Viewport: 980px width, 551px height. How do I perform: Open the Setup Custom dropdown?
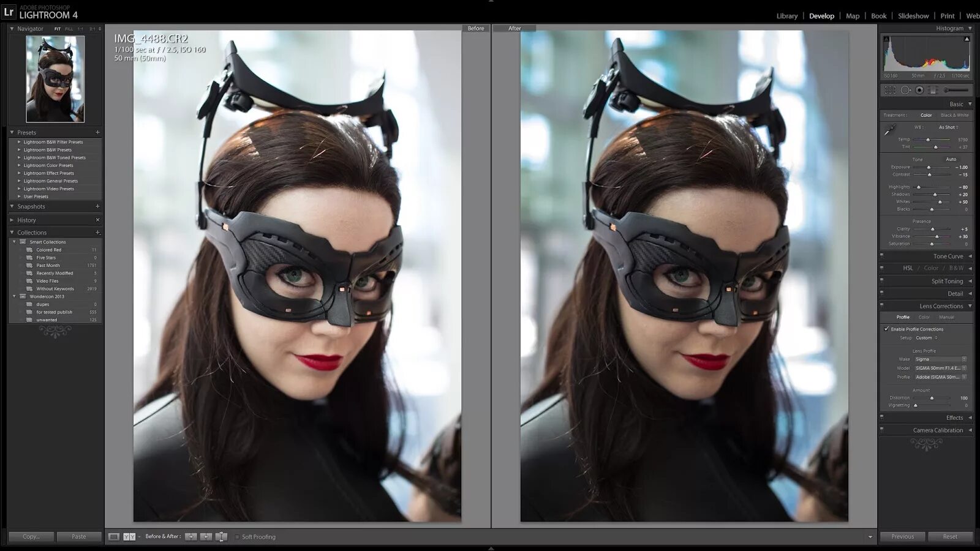927,338
